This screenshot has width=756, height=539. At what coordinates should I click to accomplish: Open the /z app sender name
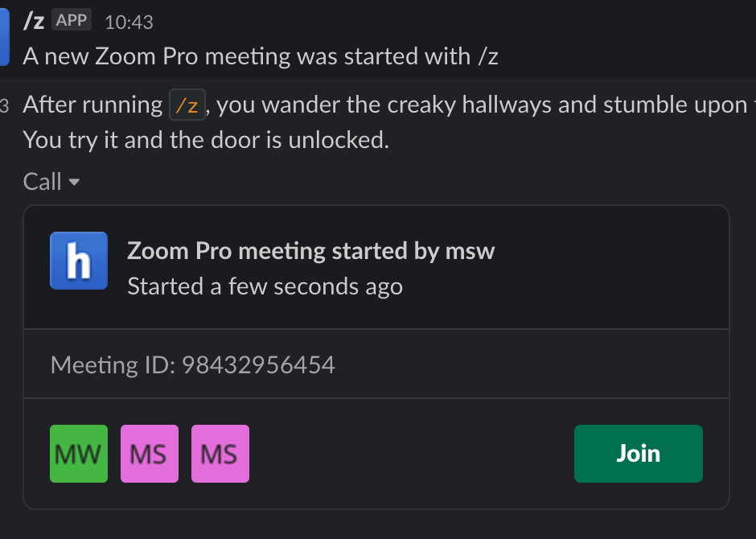point(34,21)
